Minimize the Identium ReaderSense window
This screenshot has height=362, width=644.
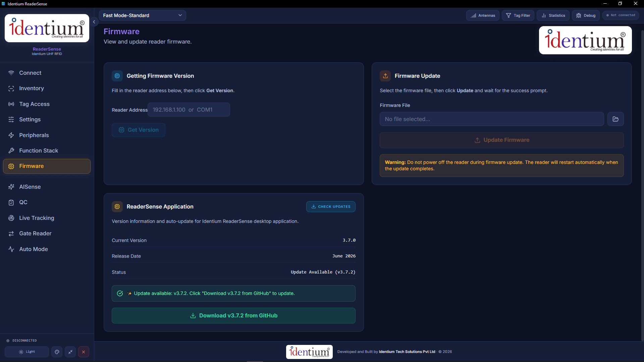[605, 4]
